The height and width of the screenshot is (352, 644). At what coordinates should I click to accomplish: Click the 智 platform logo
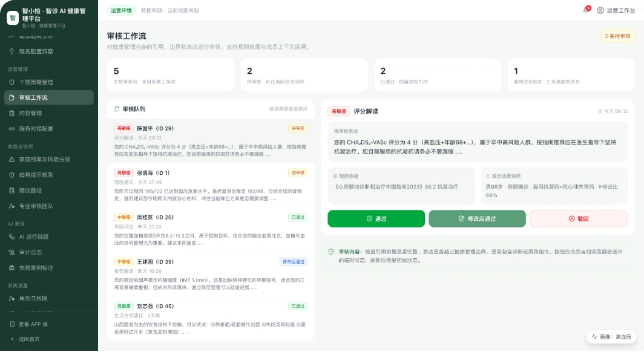pyautogui.click(x=13, y=18)
